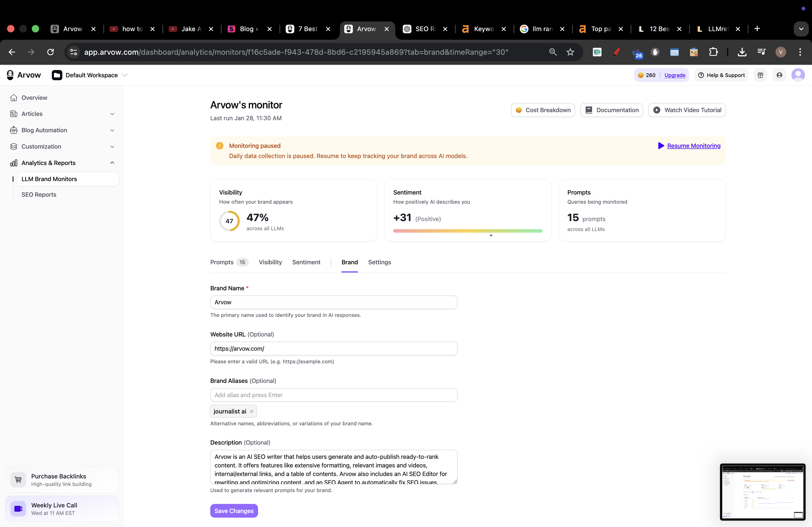Click the Resume Monitoring link
The width and height of the screenshot is (812, 527).
pos(694,146)
